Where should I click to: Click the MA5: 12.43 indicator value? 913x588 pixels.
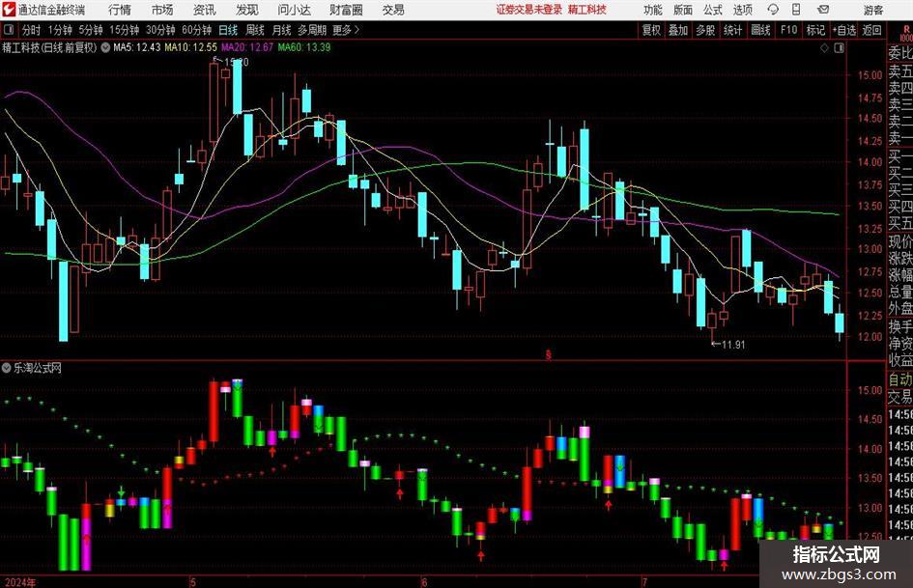coord(137,47)
